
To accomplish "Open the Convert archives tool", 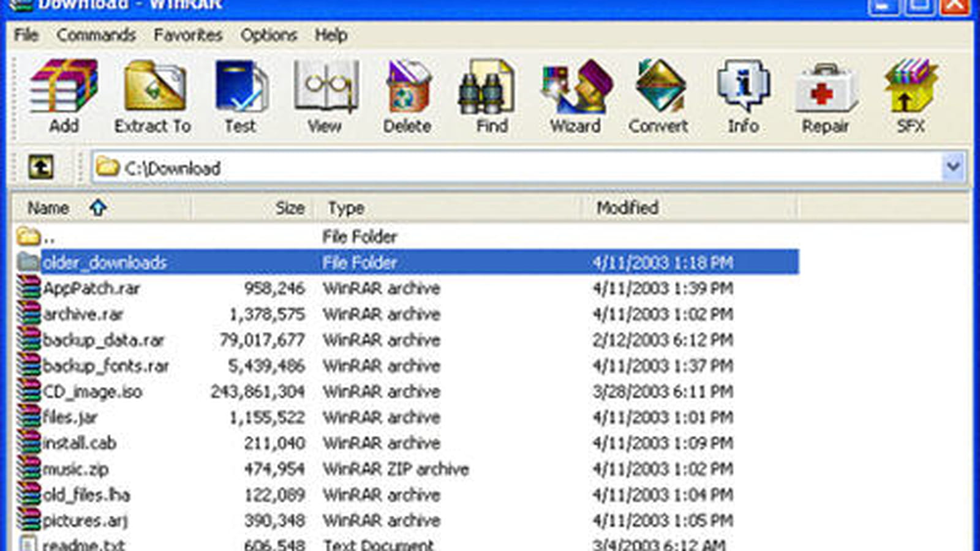I will [x=660, y=86].
